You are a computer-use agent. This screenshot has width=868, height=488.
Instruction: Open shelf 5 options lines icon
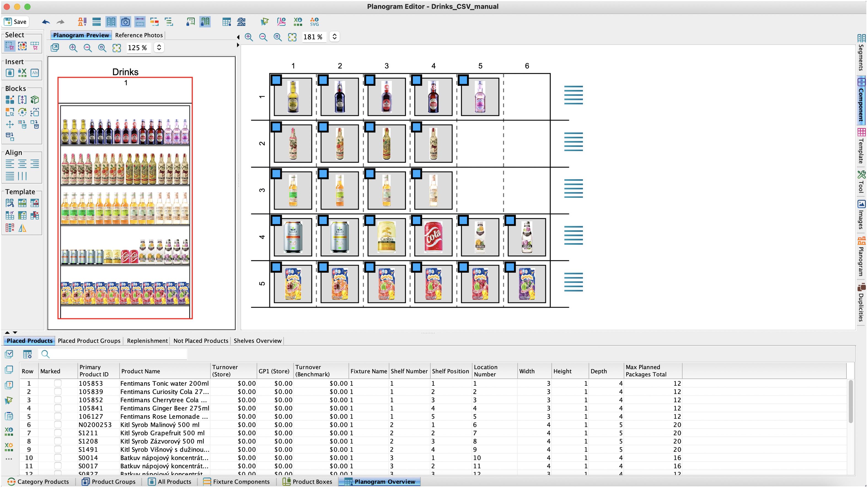coord(574,282)
